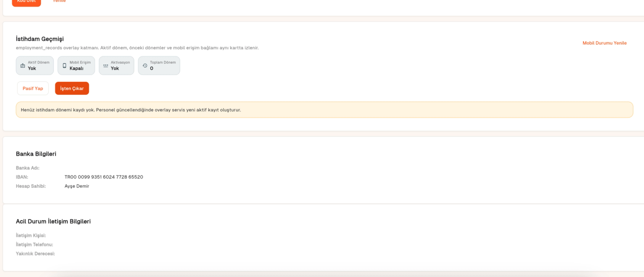Viewport: 644px width, 277px height.
Task: Click the briefcase icon beside Aktif Dönem
Action: tap(23, 66)
